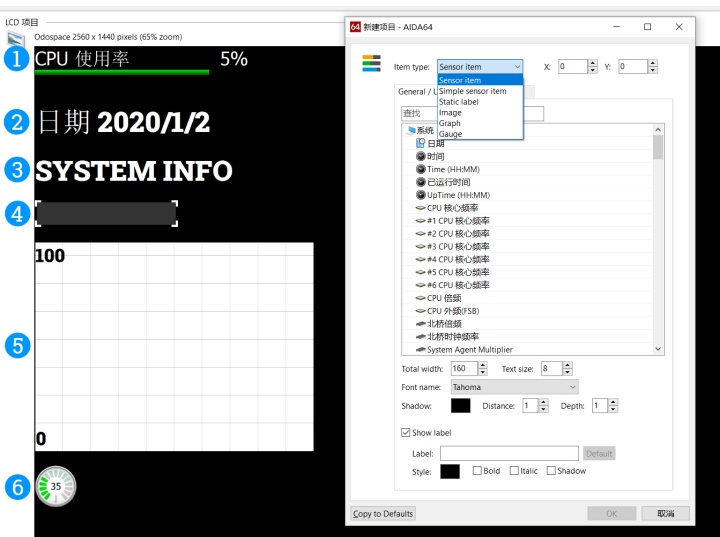Click the #1 CPU 核心频率 chip icon
This screenshot has width=720, height=537.
point(420,220)
